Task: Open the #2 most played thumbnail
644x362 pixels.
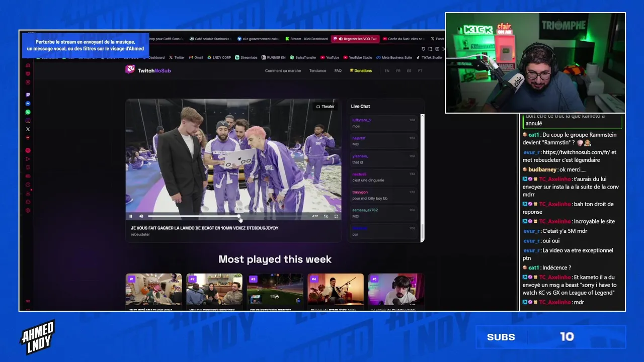Action: 214,289
